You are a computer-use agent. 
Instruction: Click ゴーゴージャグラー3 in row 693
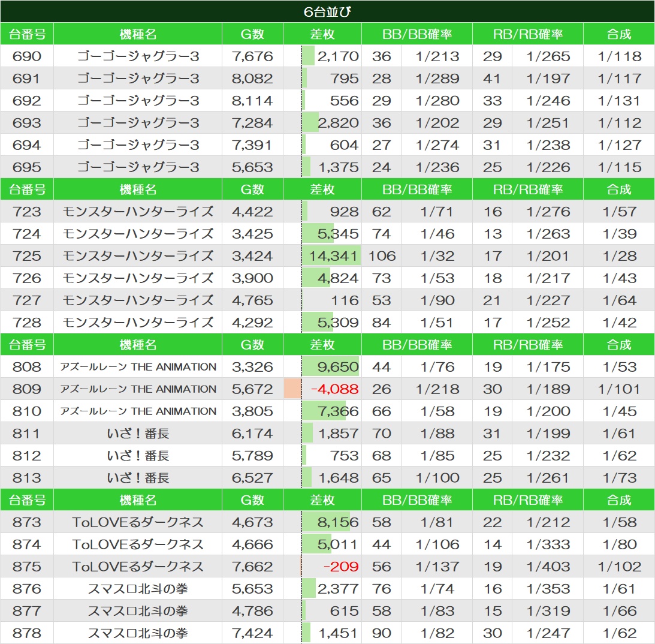[x=138, y=122]
